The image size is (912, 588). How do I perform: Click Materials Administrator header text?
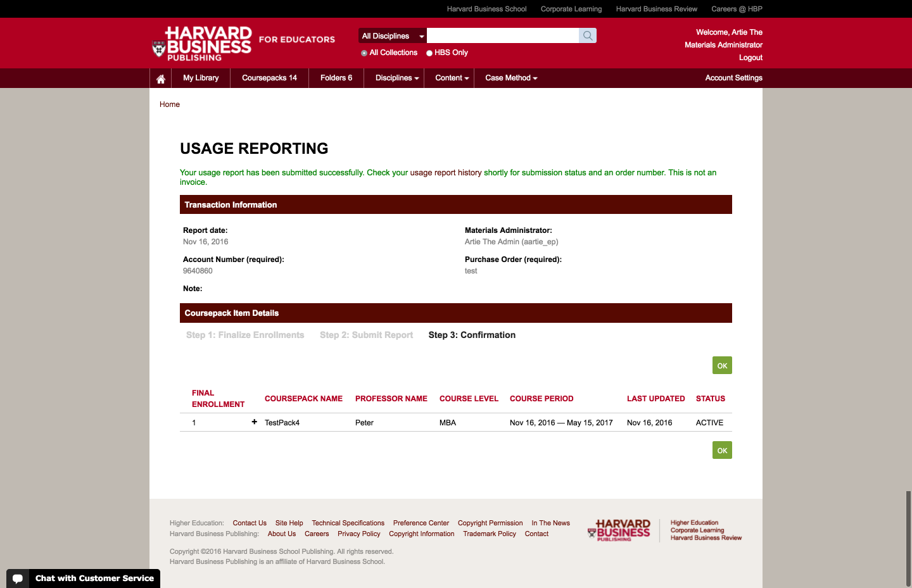pos(723,45)
